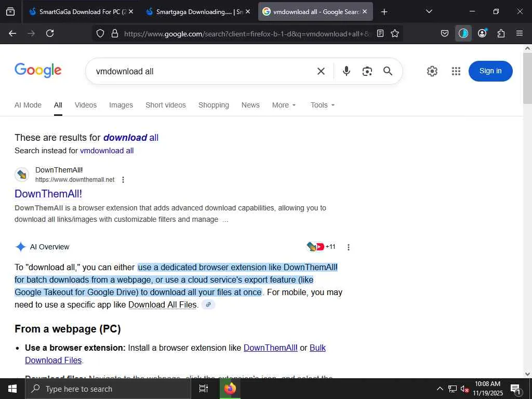The height and width of the screenshot is (399, 532).
Task: Open Windows Start menu
Action: pos(12,389)
